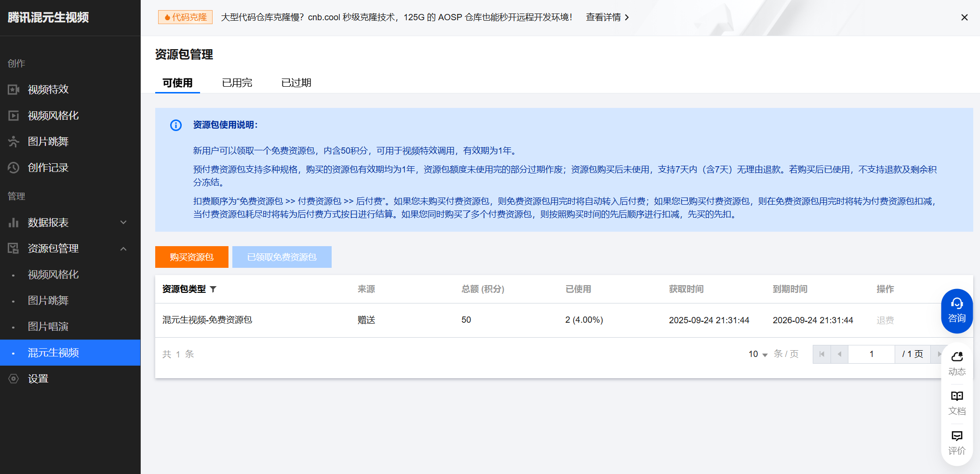The image size is (980, 474).
Task: Click the 已领取免费资源包 button
Action: point(282,257)
